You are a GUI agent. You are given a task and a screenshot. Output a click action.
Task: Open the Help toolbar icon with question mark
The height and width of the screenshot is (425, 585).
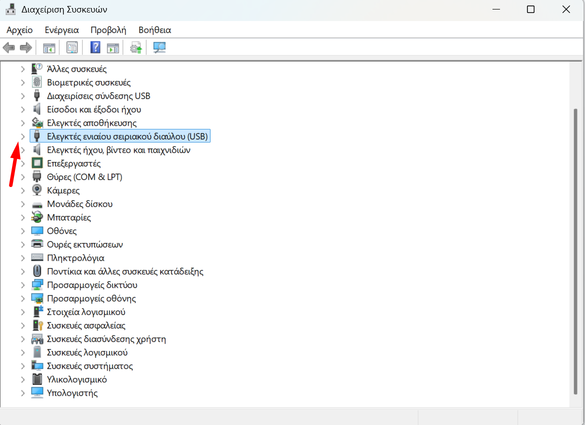[x=95, y=47]
